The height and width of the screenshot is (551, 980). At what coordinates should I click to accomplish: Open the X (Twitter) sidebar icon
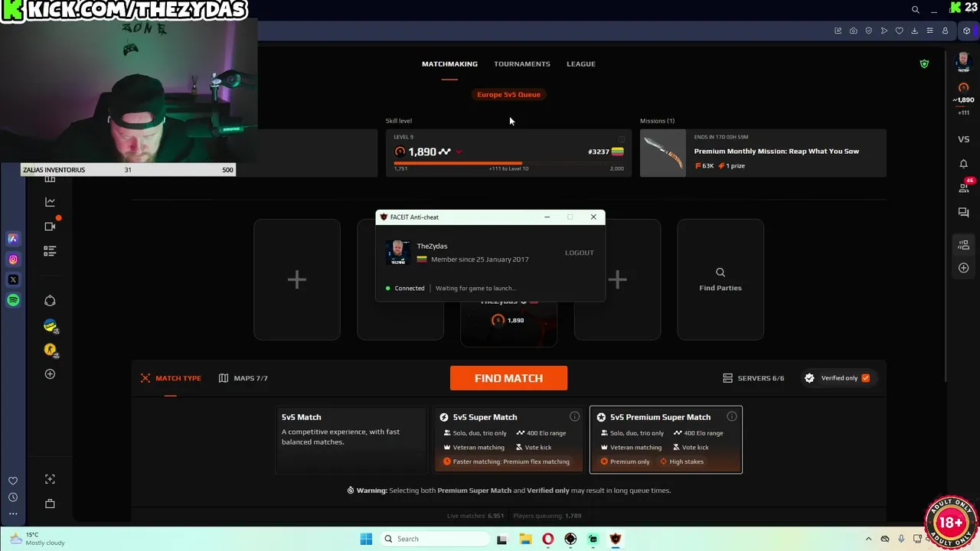point(13,280)
